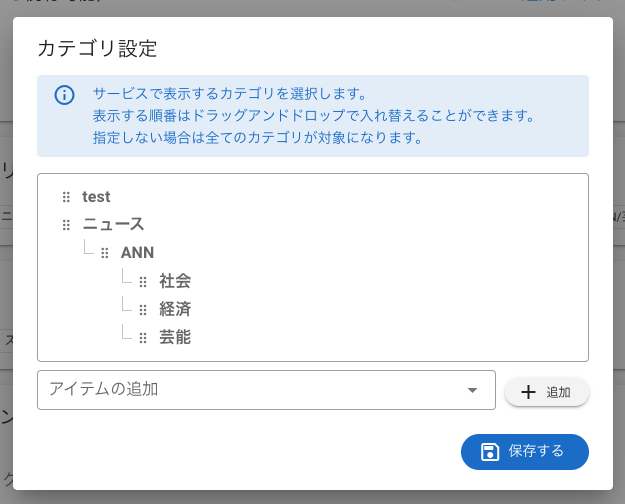Click the 追加 button with plus sign
The image size is (625, 504).
tap(547, 392)
